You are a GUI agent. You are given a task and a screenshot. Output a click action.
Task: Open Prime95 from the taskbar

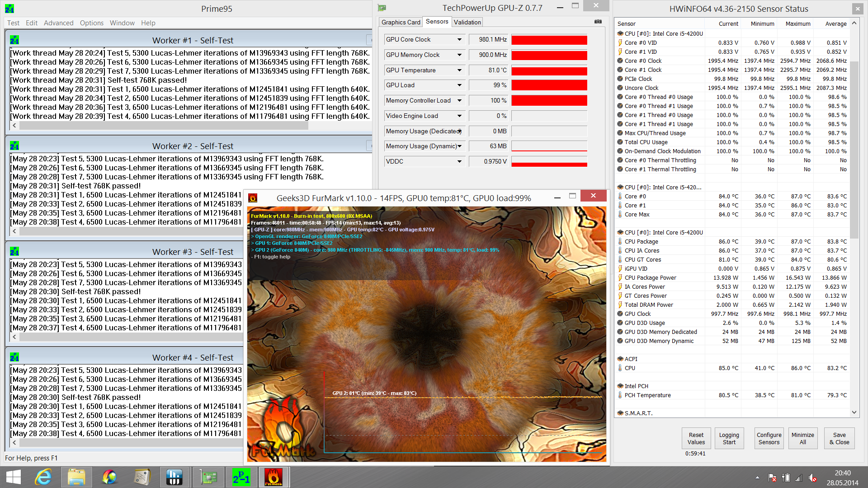tap(241, 477)
